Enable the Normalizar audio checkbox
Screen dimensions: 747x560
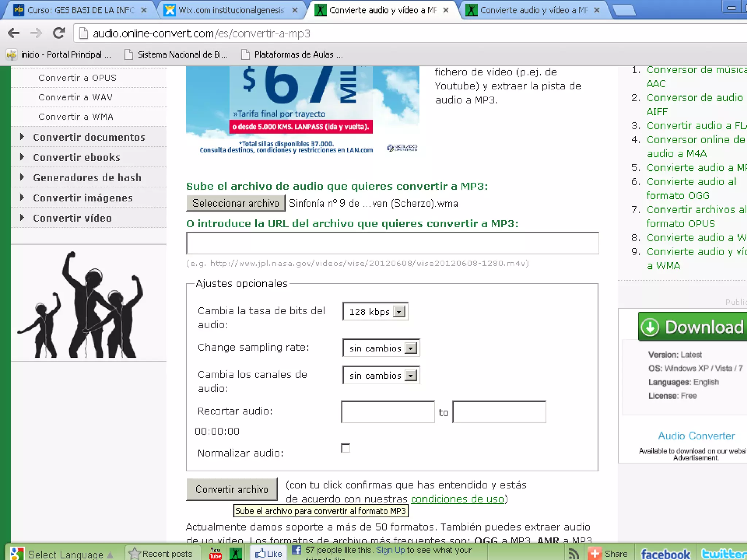pos(345,448)
